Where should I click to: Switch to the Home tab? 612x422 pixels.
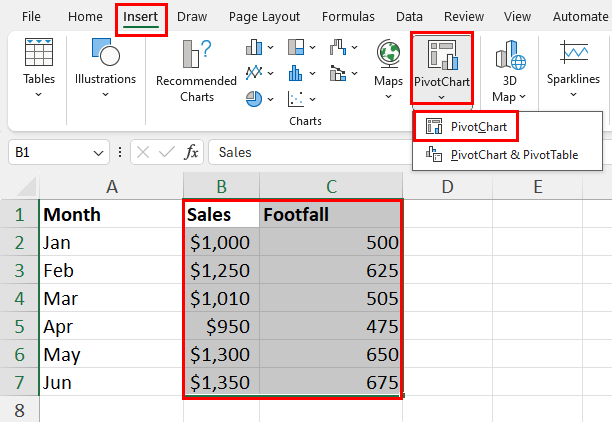tap(85, 17)
